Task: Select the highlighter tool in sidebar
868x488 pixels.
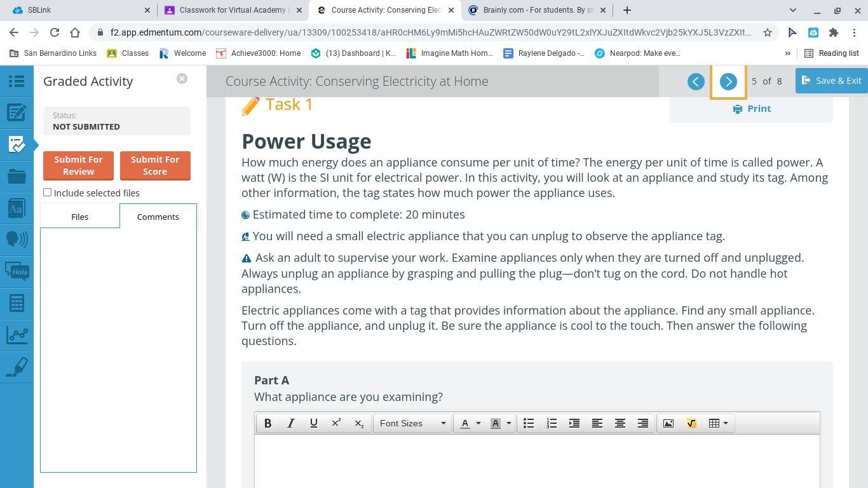Action: click(x=17, y=367)
